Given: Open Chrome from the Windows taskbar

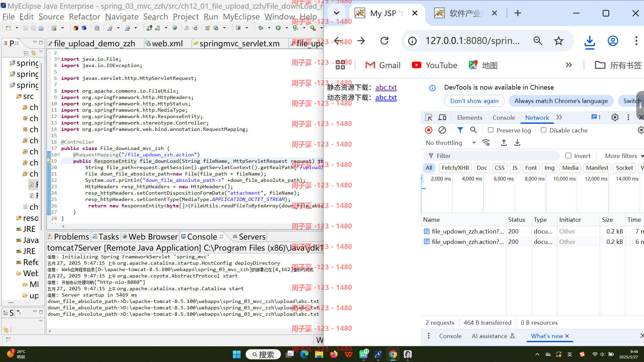Looking at the screenshot, I should tap(393, 354).
